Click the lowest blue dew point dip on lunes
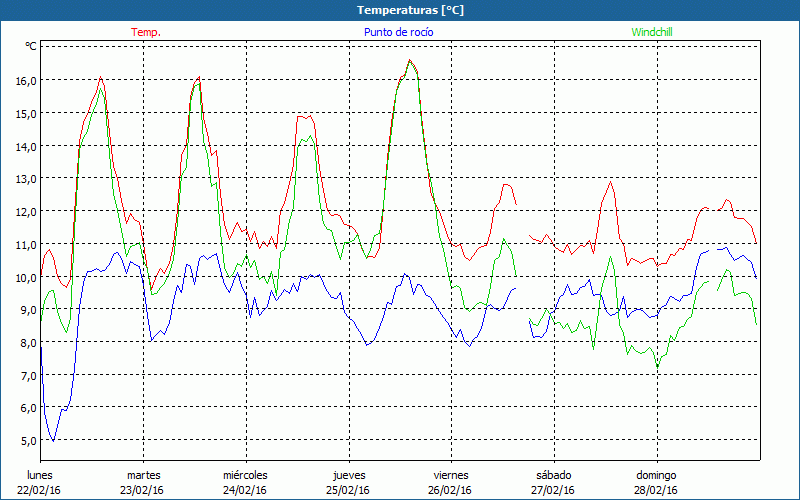Viewport: 800px width, 500px height. pyautogui.click(x=53, y=440)
